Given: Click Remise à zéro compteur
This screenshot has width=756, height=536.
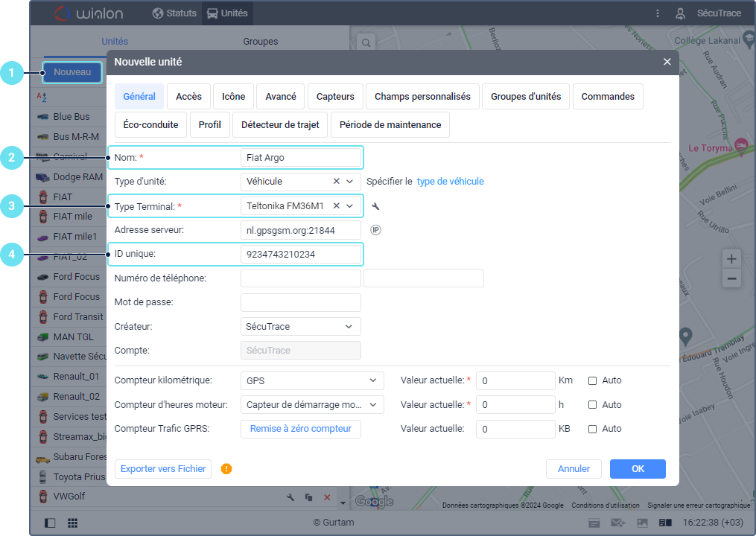Looking at the screenshot, I should [300, 429].
